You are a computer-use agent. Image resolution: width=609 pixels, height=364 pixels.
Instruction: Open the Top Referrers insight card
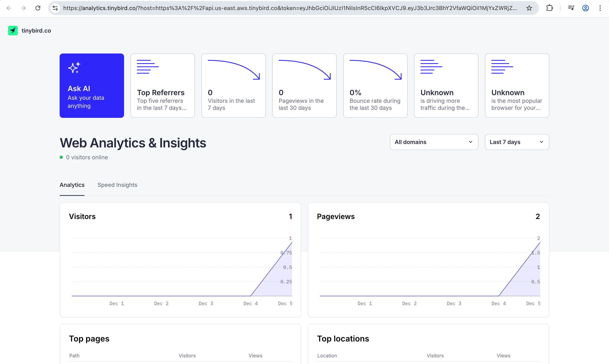click(x=163, y=86)
